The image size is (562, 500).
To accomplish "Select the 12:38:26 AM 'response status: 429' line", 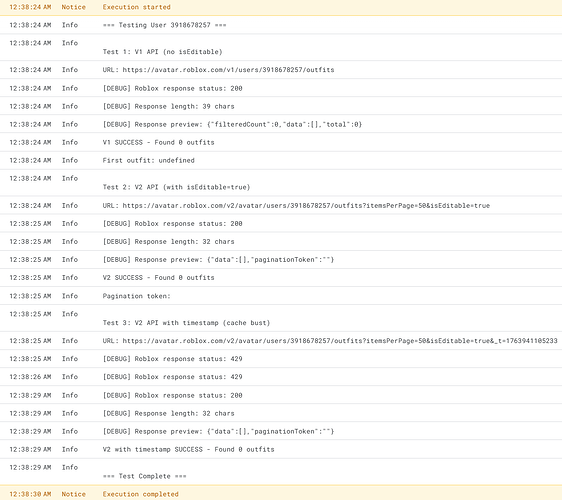I will point(172,377).
